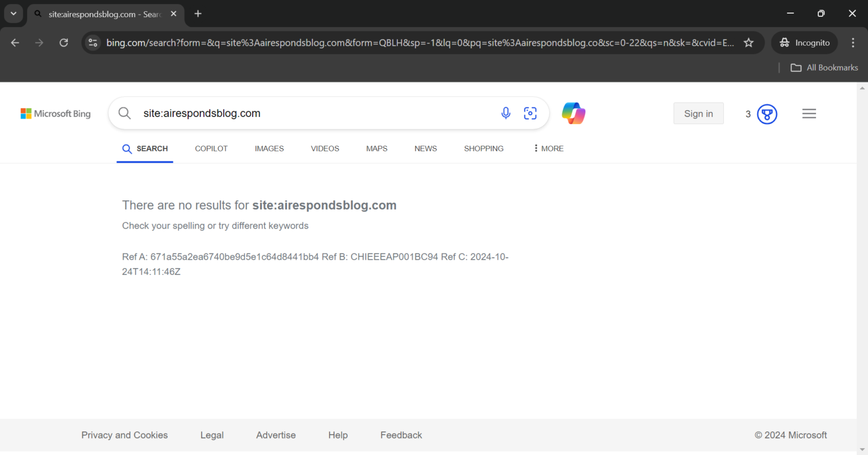
Task: Bookmark this page with the star
Action: (x=749, y=42)
